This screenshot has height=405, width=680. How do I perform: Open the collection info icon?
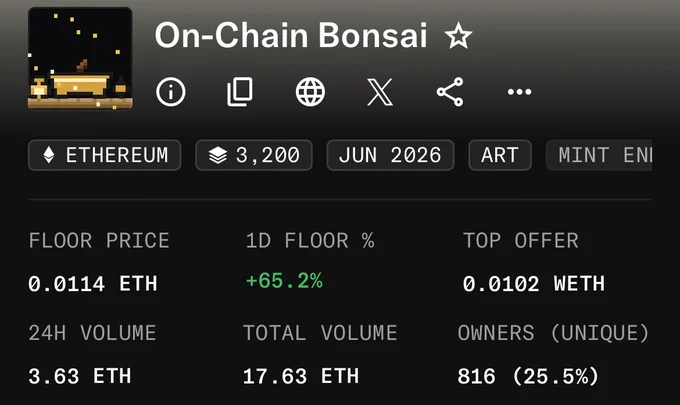click(170, 91)
